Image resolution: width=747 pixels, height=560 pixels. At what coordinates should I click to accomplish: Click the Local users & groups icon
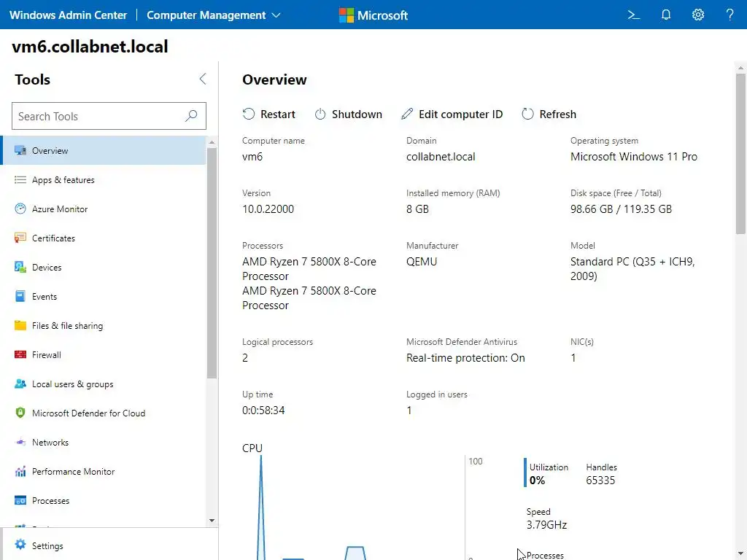point(20,384)
